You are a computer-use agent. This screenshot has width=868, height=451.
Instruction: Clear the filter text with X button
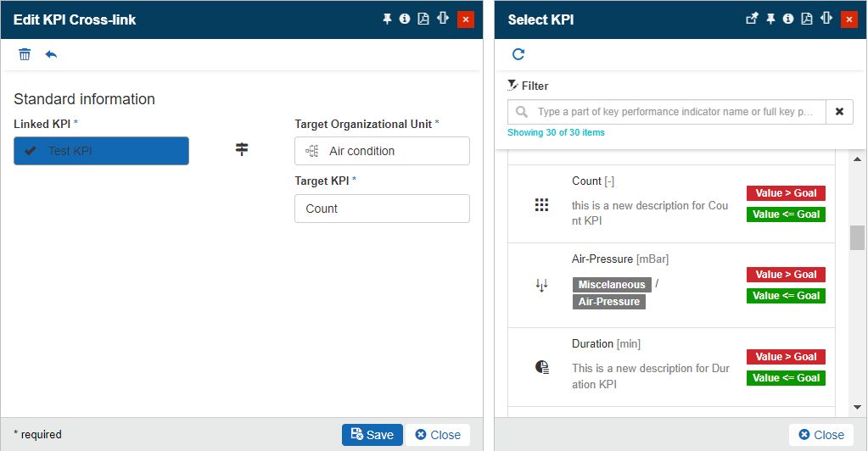pyautogui.click(x=839, y=112)
